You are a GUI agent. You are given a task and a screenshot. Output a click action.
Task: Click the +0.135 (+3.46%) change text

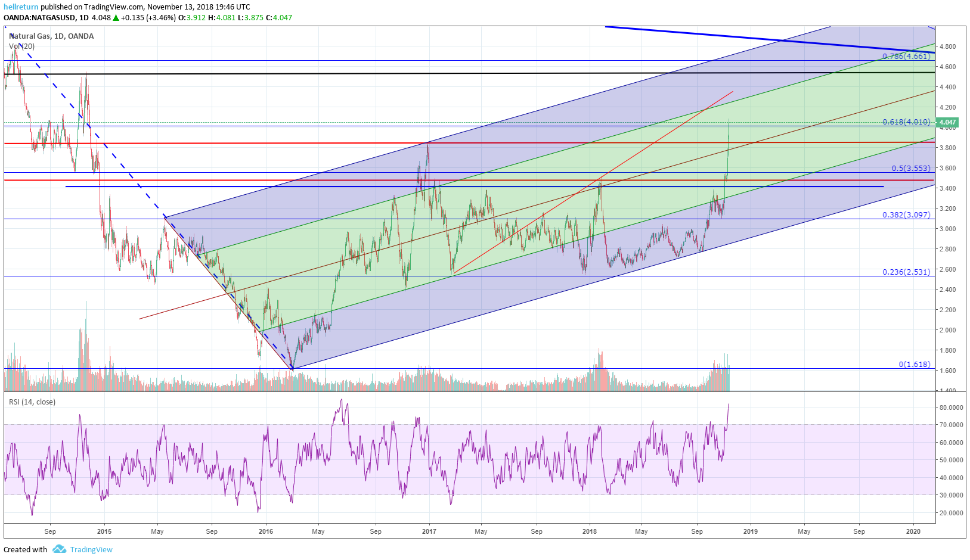[148, 18]
